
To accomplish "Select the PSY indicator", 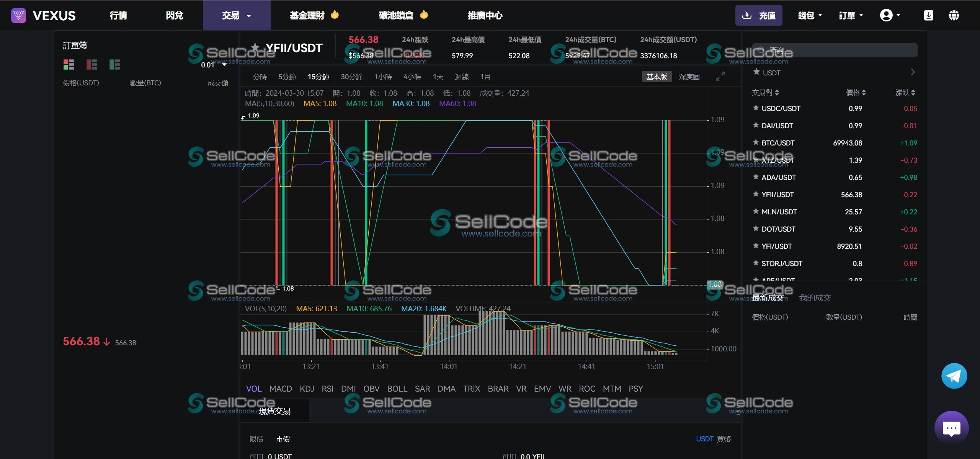I will tap(635, 389).
